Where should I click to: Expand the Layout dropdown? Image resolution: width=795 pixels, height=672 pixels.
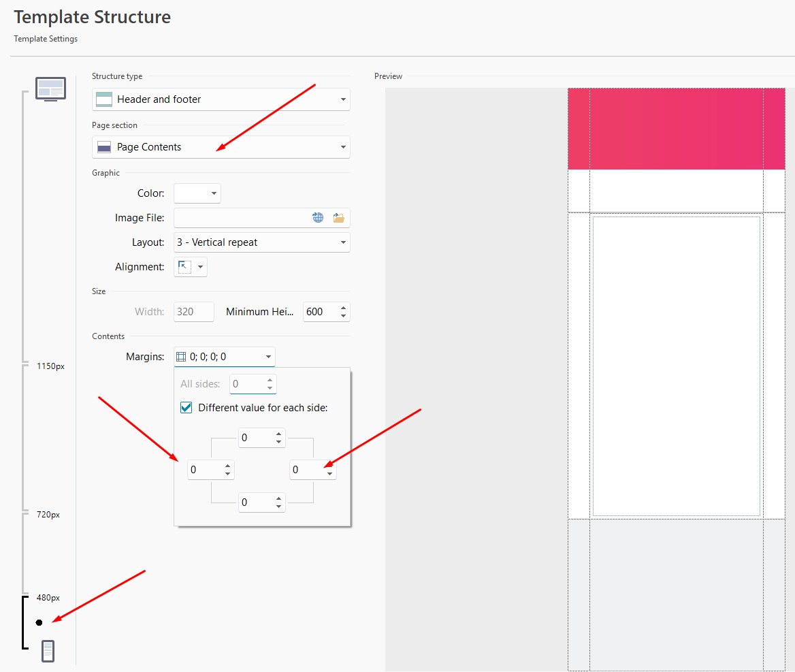(343, 242)
